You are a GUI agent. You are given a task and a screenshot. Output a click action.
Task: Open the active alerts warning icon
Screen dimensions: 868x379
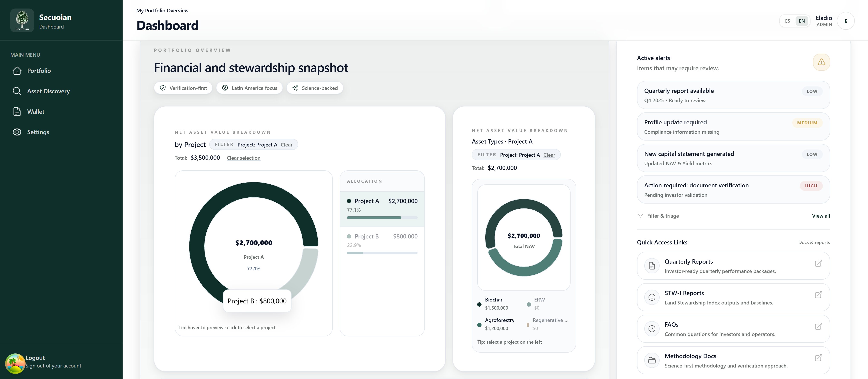(x=821, y=62)
